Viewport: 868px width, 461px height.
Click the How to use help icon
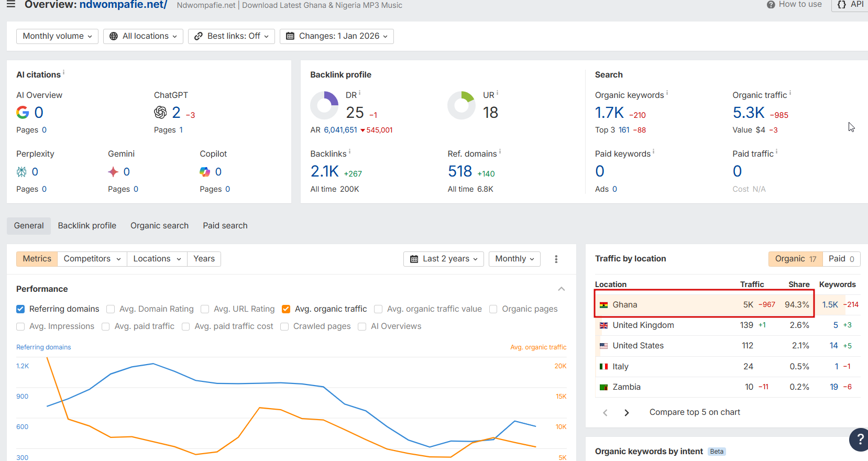tap(771, 5)
